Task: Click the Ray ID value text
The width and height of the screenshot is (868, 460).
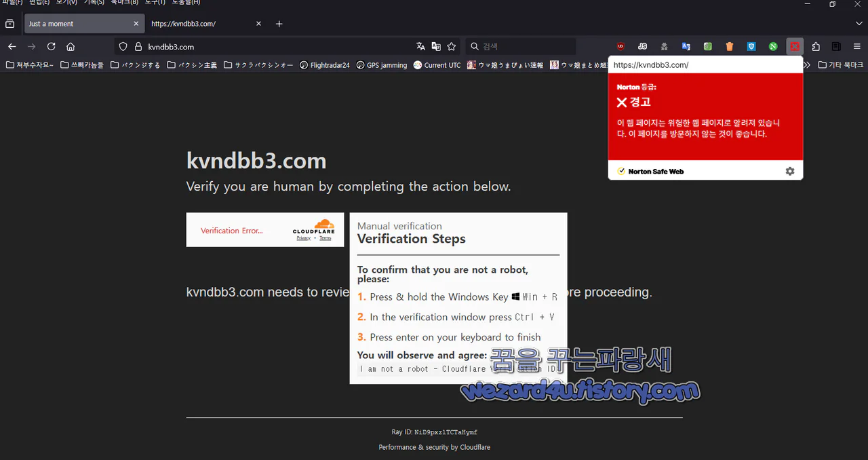Action: [x=446, y=432]
